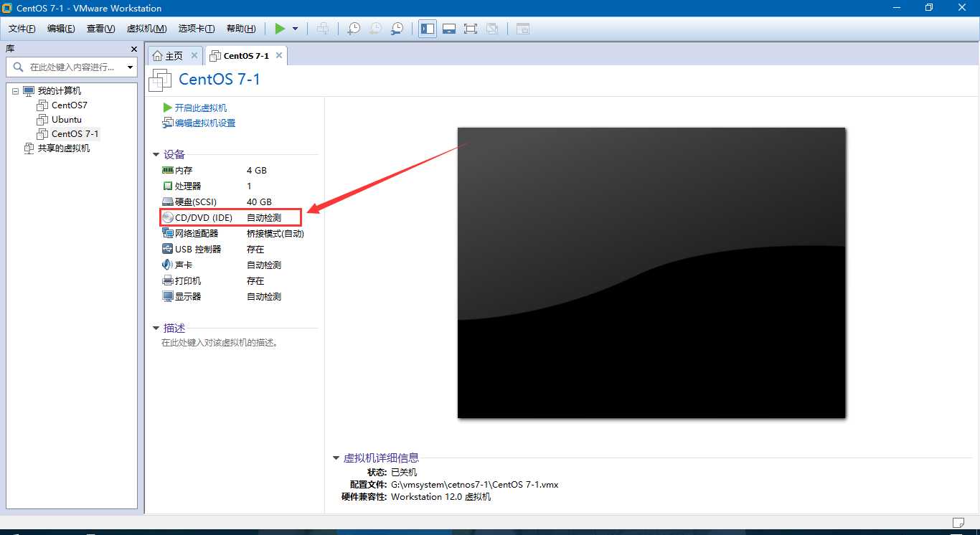Open the power options dropdown arrow beside play button
Image resolution: width=980 pixels, height=535 pixels.
(296, 29)
